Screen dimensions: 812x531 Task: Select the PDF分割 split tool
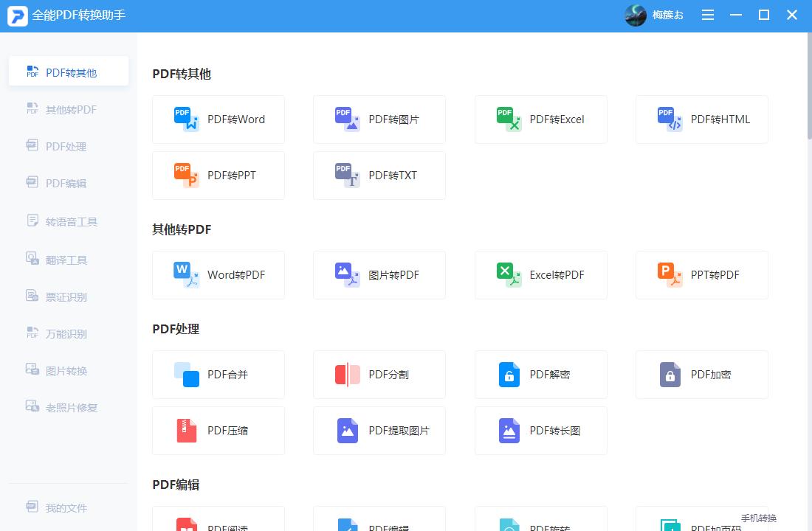coord(379,374)
